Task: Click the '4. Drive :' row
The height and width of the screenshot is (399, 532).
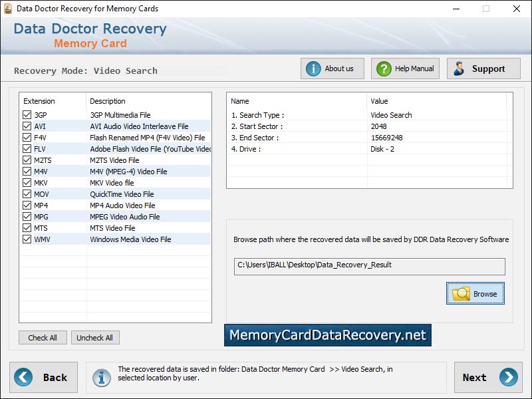Action: click(x=370, y=148)
